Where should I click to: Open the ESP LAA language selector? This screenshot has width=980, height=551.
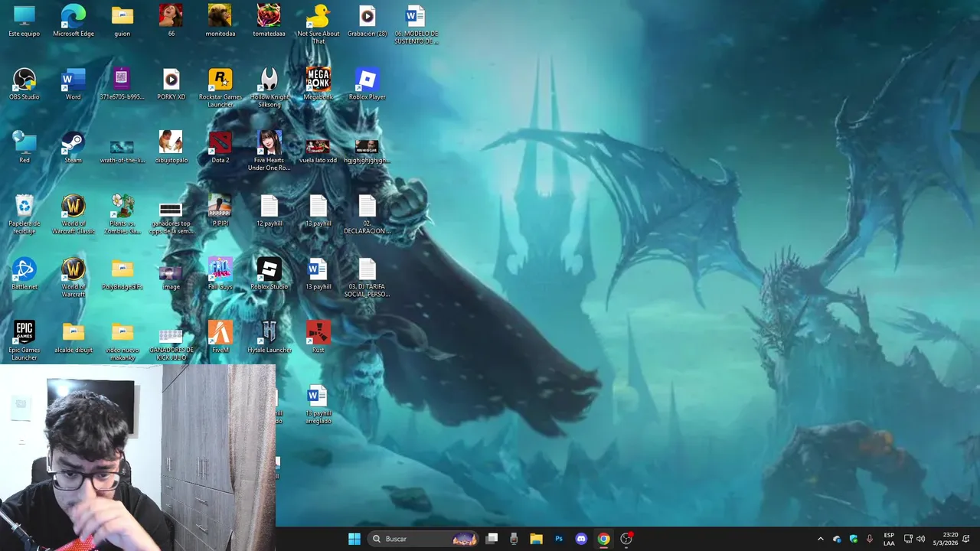[889, 539]
